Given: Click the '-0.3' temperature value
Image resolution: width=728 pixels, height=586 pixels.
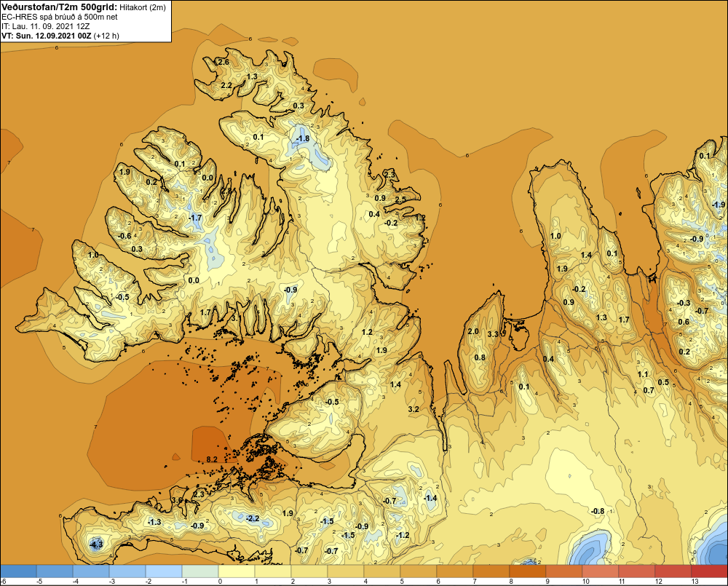Looking at the screenshot, I should coord(684,303).
